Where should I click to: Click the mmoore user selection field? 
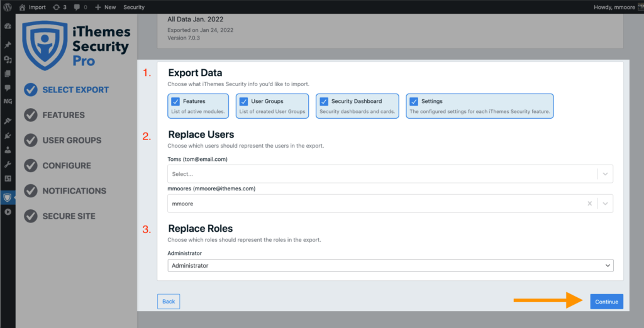click(390, 204)
